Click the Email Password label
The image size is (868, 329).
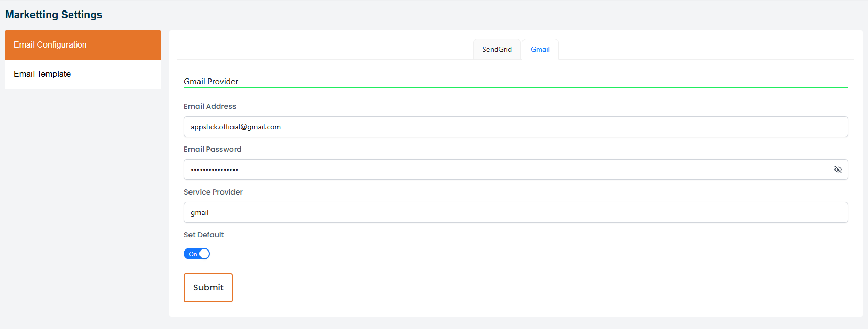[x=213, y=149]
